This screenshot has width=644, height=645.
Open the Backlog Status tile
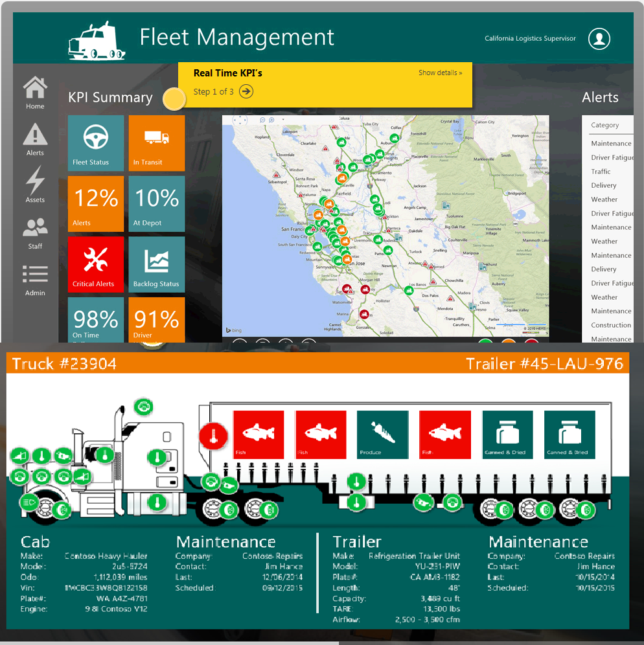point(156,264)
